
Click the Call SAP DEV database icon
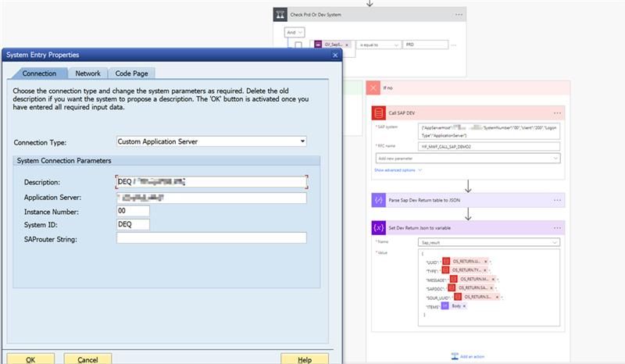(x=379, y=113)
